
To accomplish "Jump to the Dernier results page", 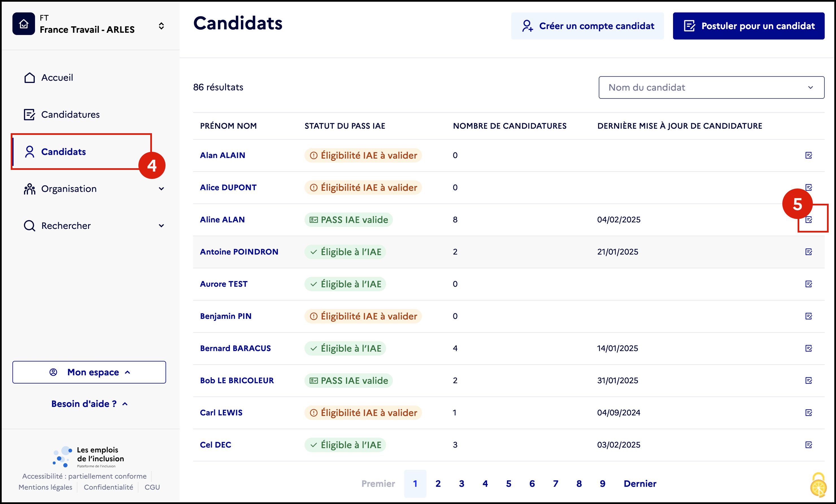I will [x=640, y=484].
